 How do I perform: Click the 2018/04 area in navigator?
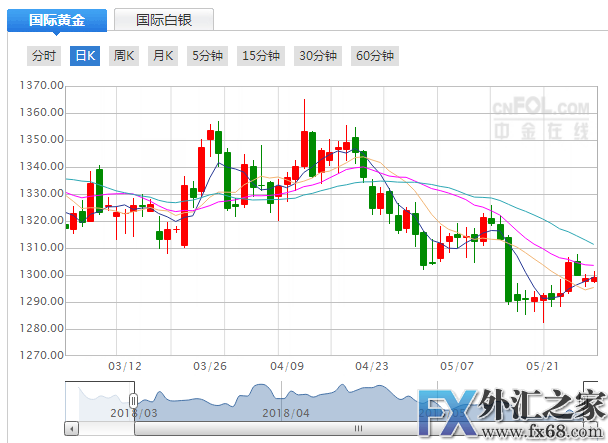pyautogui.click(x=287, y=411)
